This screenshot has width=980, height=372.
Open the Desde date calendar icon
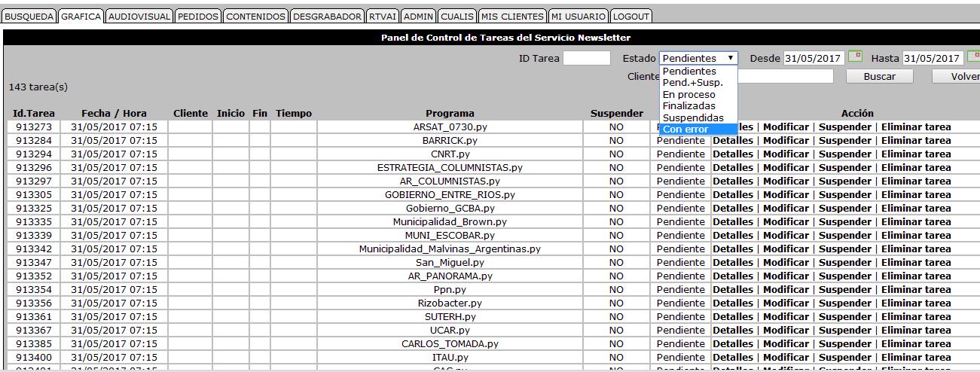click(x=855, y=57)
